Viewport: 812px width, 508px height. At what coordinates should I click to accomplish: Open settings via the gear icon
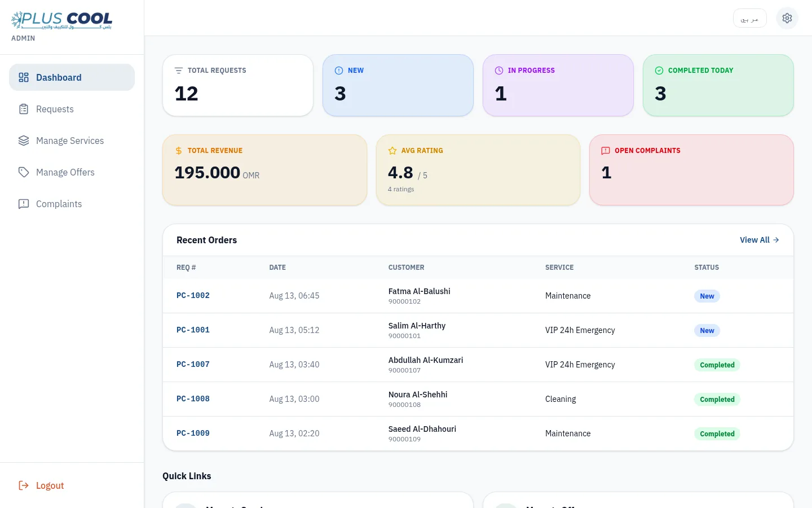point(787,18)
